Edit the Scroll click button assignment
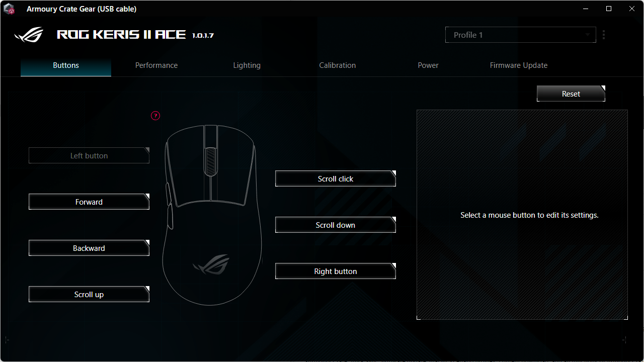This screenshot has width=644, height=362. (336, 178)
